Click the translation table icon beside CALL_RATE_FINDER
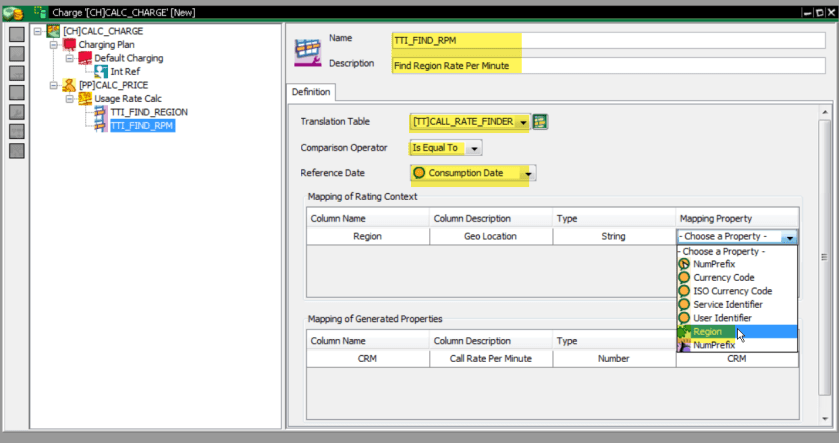Image resolution: width=839 pixels, height=443 pixels. click(x=541, y=122)
